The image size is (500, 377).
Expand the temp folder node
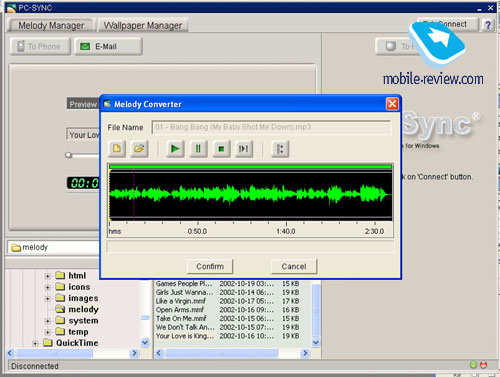(x=48, y=332)
